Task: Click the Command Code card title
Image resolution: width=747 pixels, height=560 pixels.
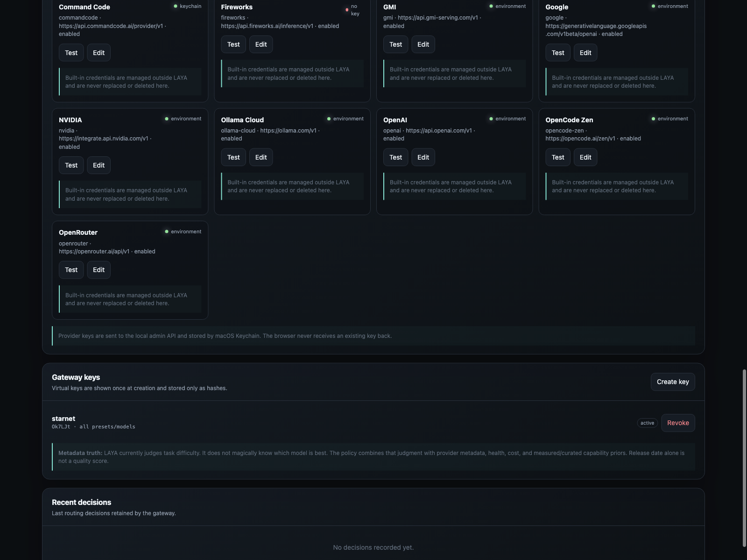Action: (85, 7)
